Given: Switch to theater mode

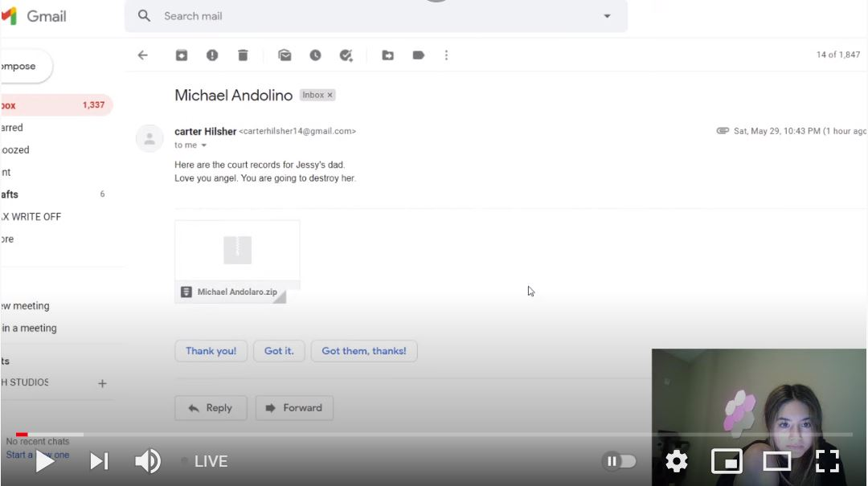Looking at the screenshot, I should tap(776, 461).
